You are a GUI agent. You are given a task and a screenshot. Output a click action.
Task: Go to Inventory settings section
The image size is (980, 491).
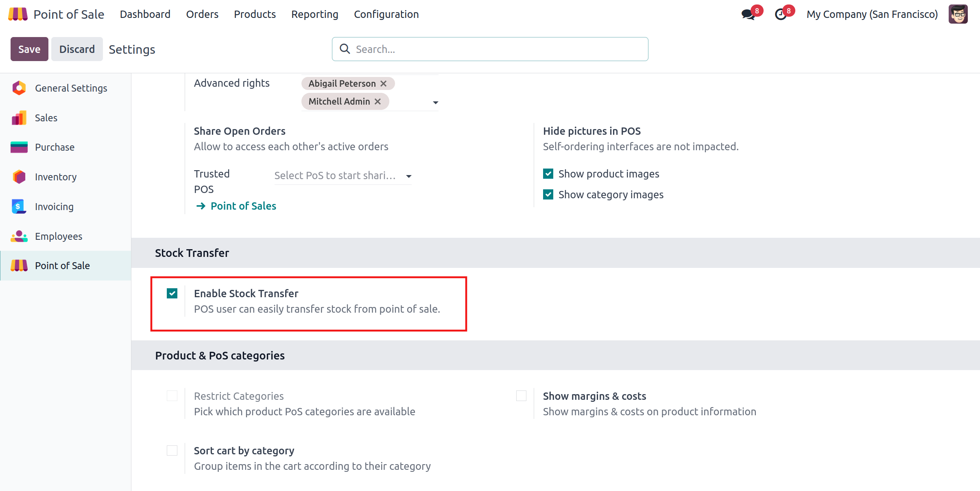tap(55, 177)
